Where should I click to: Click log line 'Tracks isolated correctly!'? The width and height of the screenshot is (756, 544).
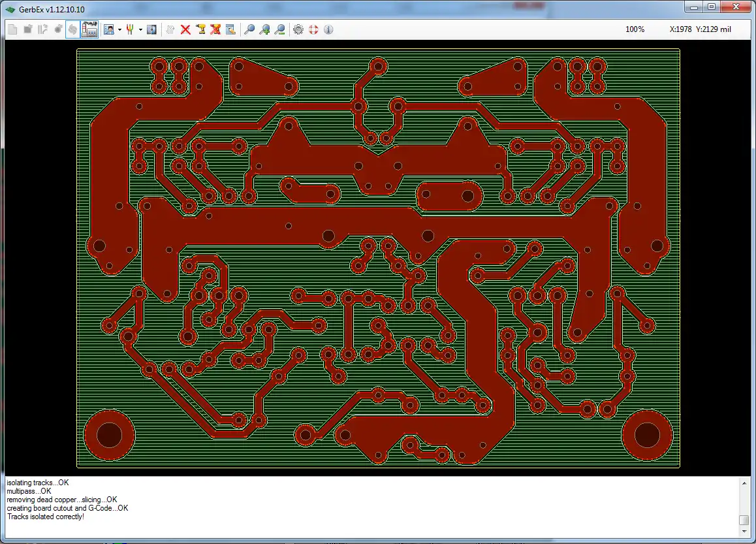tap(45, 517)
